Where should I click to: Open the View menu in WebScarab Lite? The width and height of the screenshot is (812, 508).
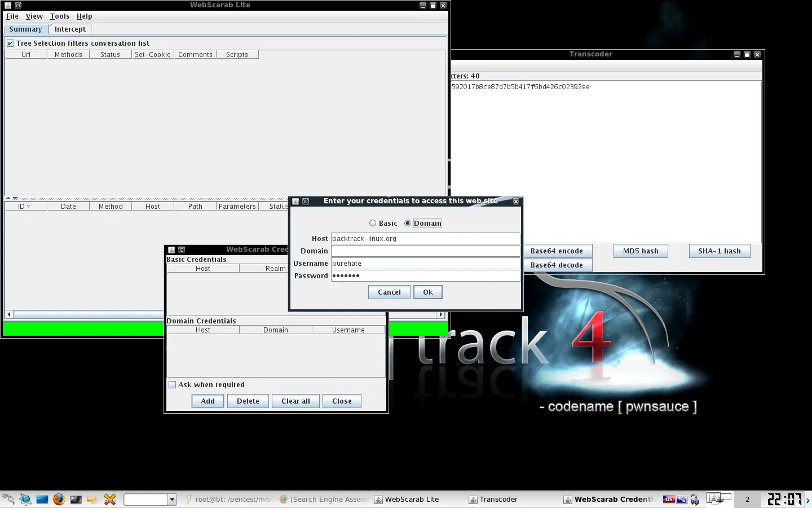pos(34,16)
